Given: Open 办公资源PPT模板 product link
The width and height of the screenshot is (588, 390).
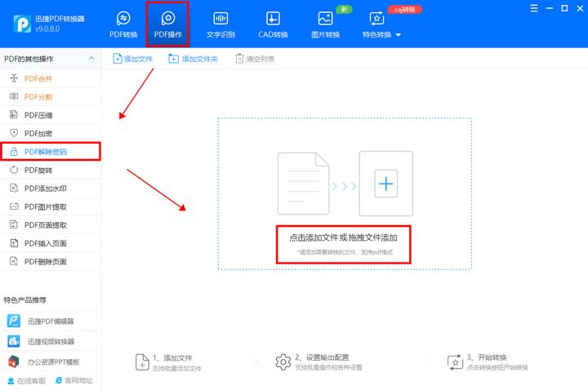Looking at the screenshot, I should coord(51,362).
